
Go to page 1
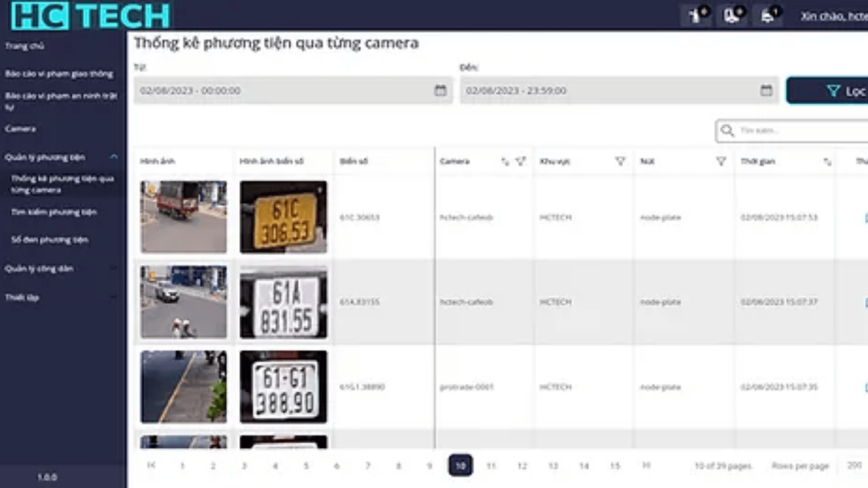point(182,465)
